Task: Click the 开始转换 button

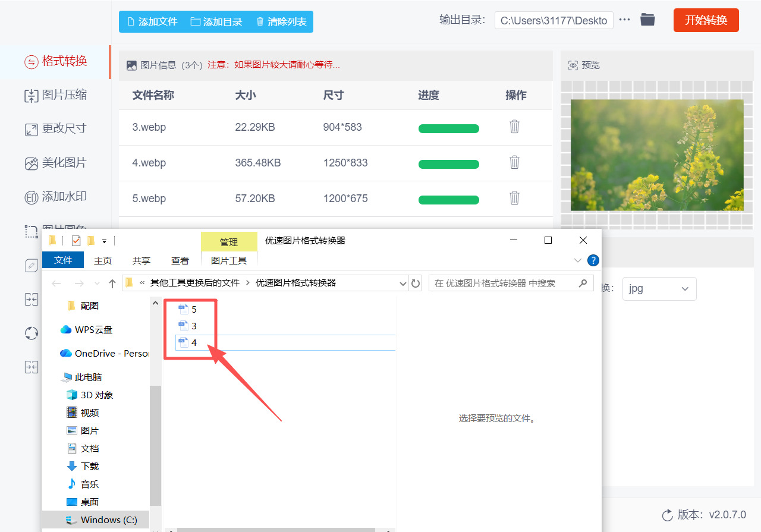Action: (x=706, y=20)
